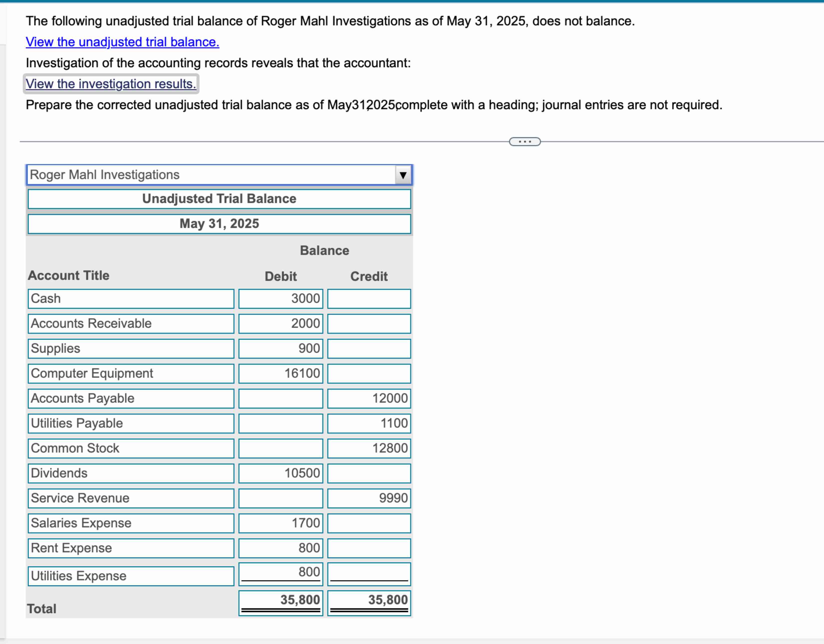Screen dimensions: 824x644
Task: Click the Cash debit amount field
Action: coord(280,299)
